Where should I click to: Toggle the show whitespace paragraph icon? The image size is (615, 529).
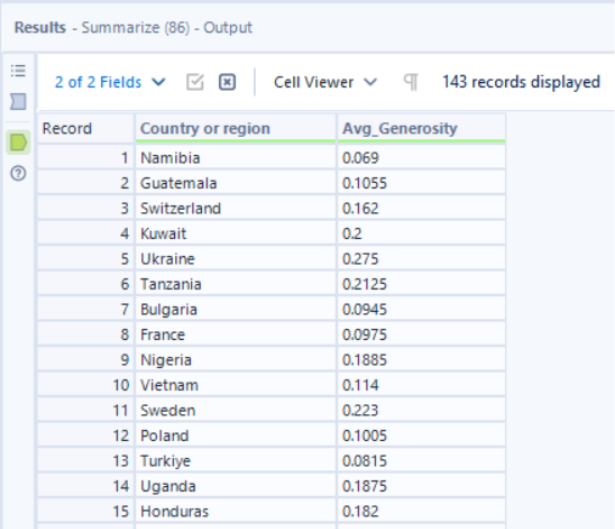[411, 82]
